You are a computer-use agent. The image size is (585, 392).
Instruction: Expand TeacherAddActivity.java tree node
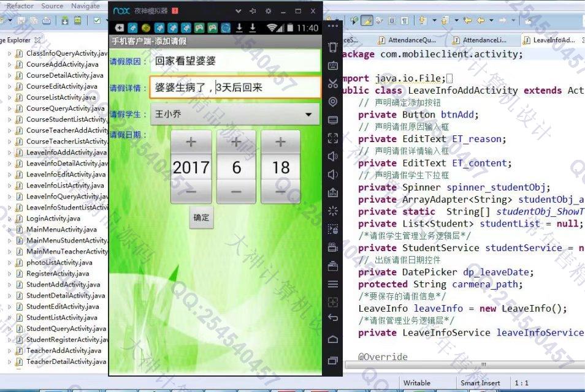[9, 350]
